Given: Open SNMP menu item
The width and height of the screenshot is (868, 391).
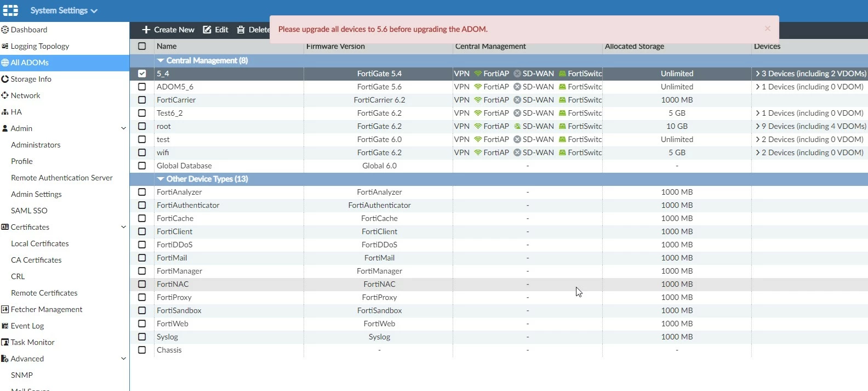Looking at the screenshot, I should (x=22, y=375).
